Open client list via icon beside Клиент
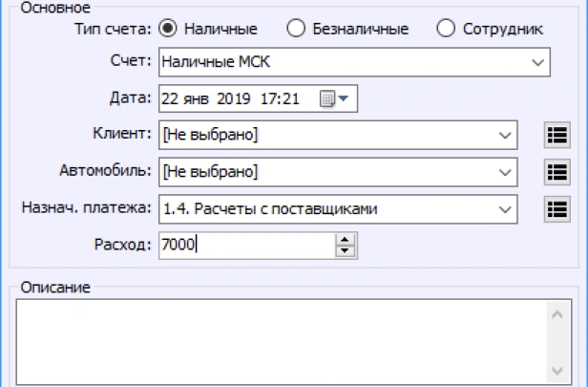This screenshot has width=588, height=387. pyautogui.click(x=556, y=135)
